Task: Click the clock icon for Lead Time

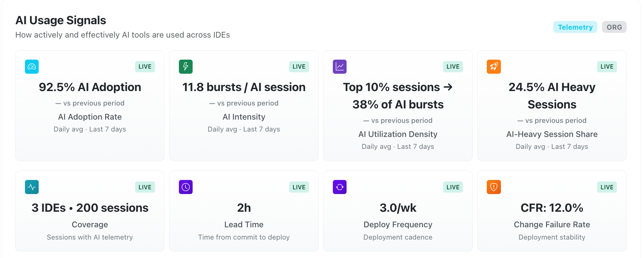Action: [x=186, y=187]
